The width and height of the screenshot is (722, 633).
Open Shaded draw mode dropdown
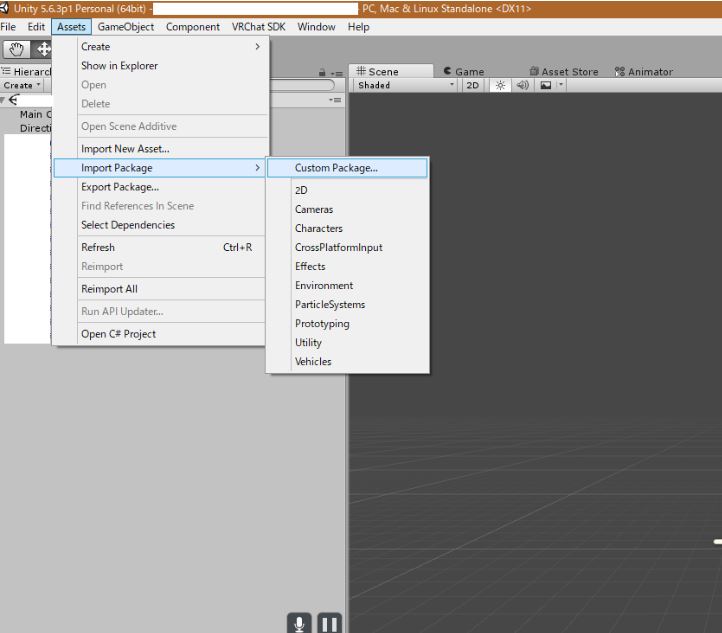coord(406,85)
